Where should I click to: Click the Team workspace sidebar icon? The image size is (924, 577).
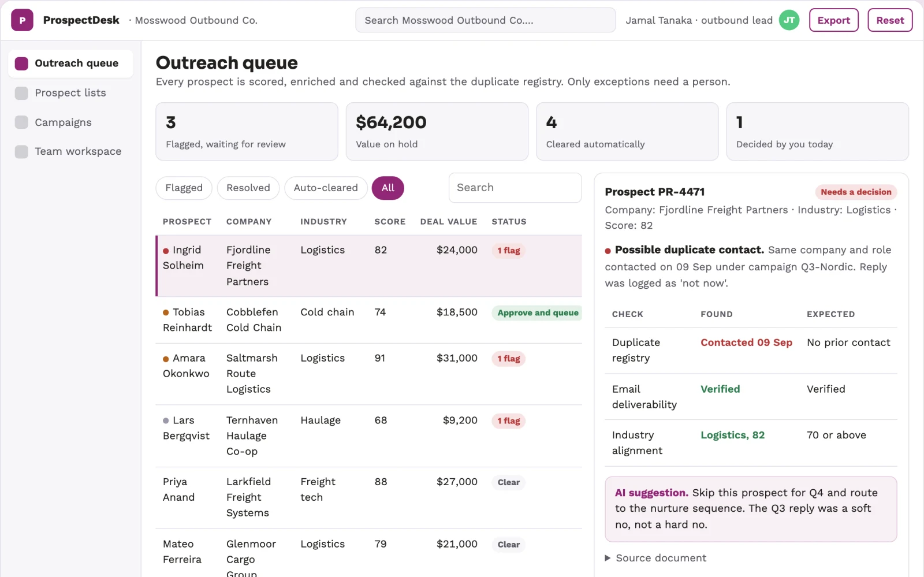pyautogui.click(x=21, y=151)
